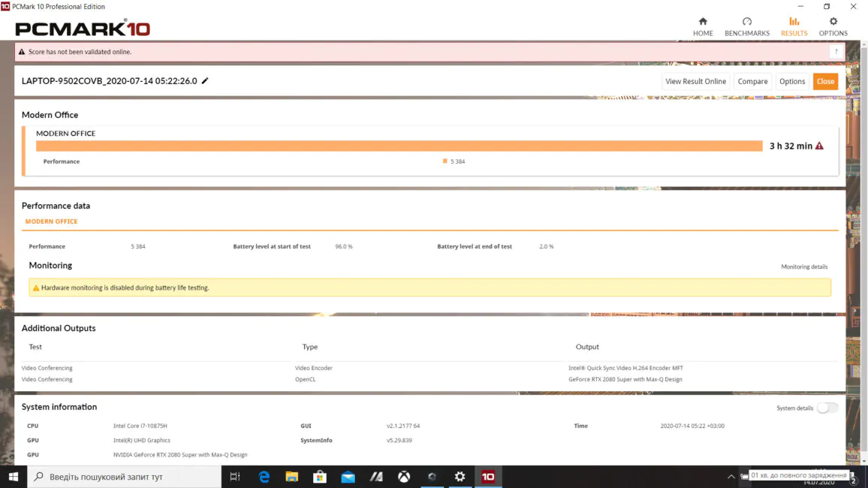Open Xbox app from taskbar
Screen dimensions: 868x488
pos(404,477)
